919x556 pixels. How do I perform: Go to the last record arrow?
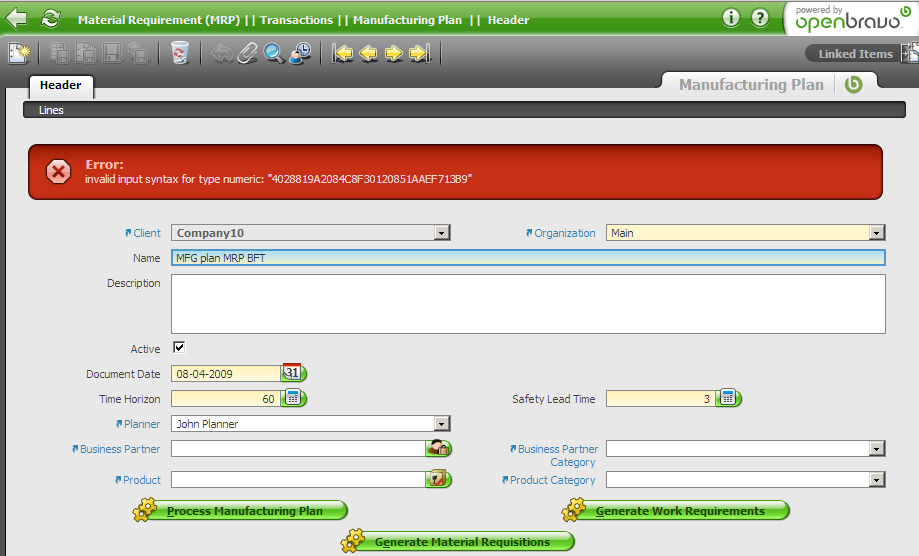coord(419,53)
